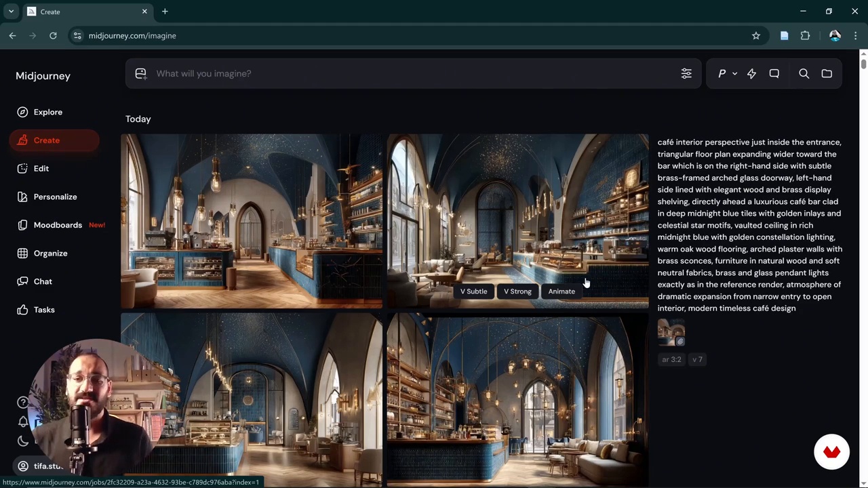Screen dimensions: 868x488
Task: Click the page vertical scrollbar thumb
Action: 863,64
